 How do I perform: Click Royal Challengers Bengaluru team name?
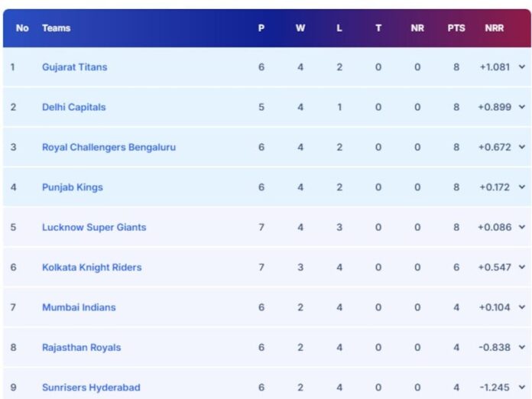(x=109, y=148)
